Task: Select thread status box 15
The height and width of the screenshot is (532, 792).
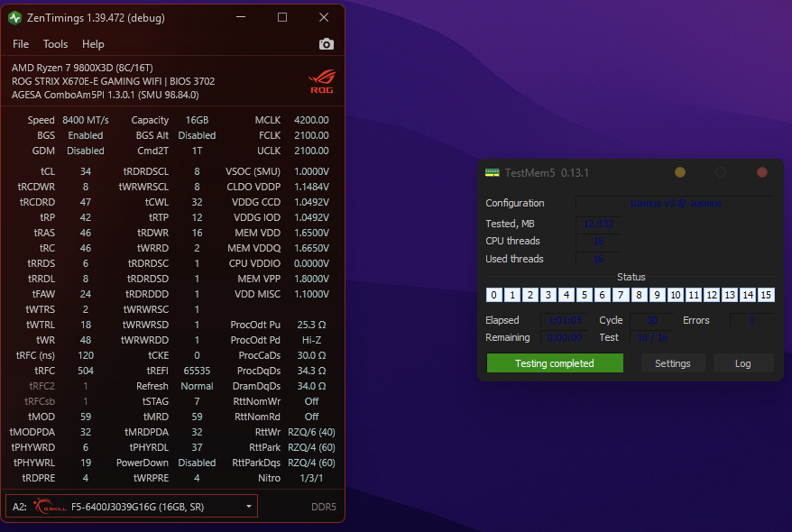Action: 766,295
